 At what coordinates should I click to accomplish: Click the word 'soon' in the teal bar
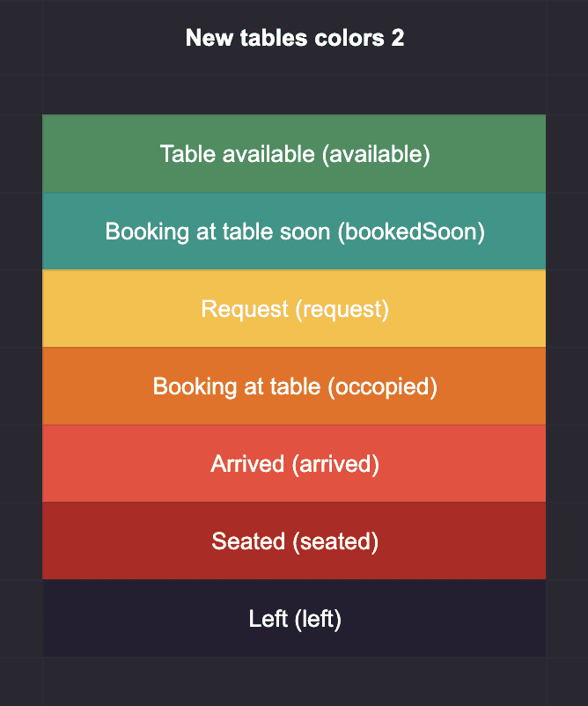click(305, 232)
